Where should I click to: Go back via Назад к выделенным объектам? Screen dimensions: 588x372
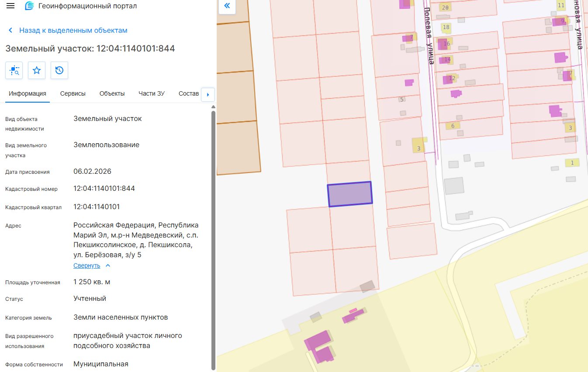pos(73,30)
